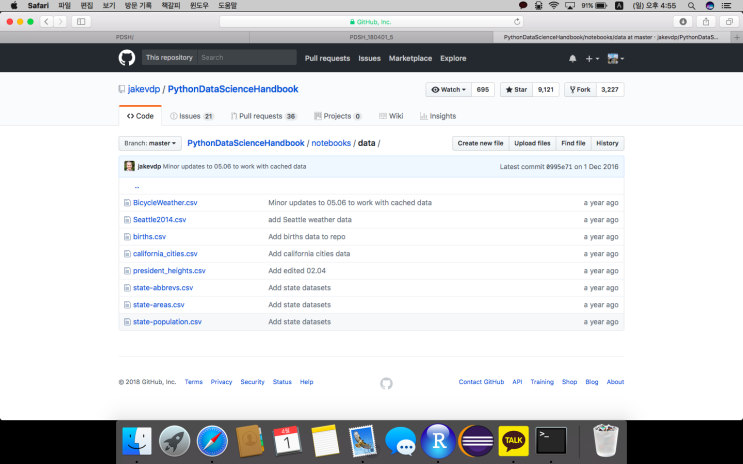Viewport: 743px width, 464px height.
Task: Open the user avatar menu
Action: (x=615, y=58)
